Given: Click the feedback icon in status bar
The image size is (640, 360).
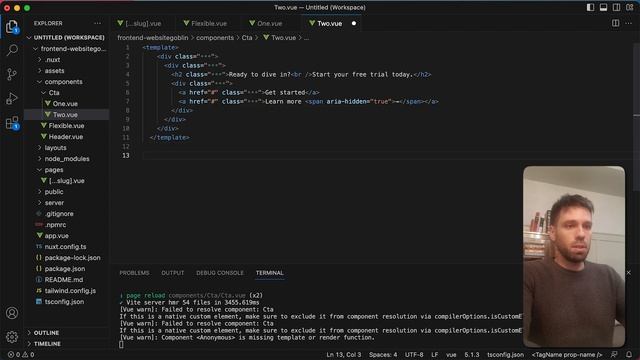Looking at the screenshot, I should tap(614, 354).
